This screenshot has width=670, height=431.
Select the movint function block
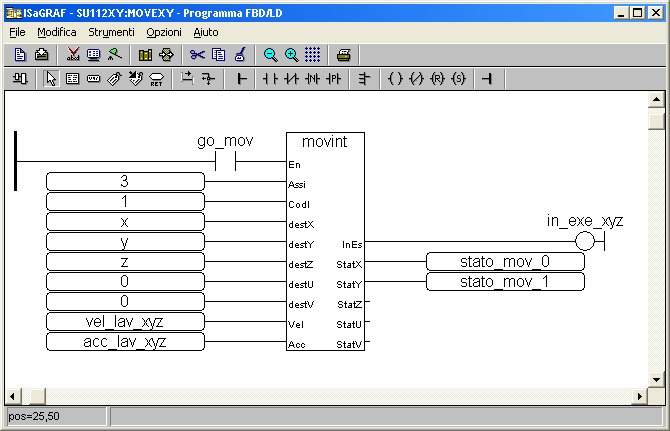(325, 241)
